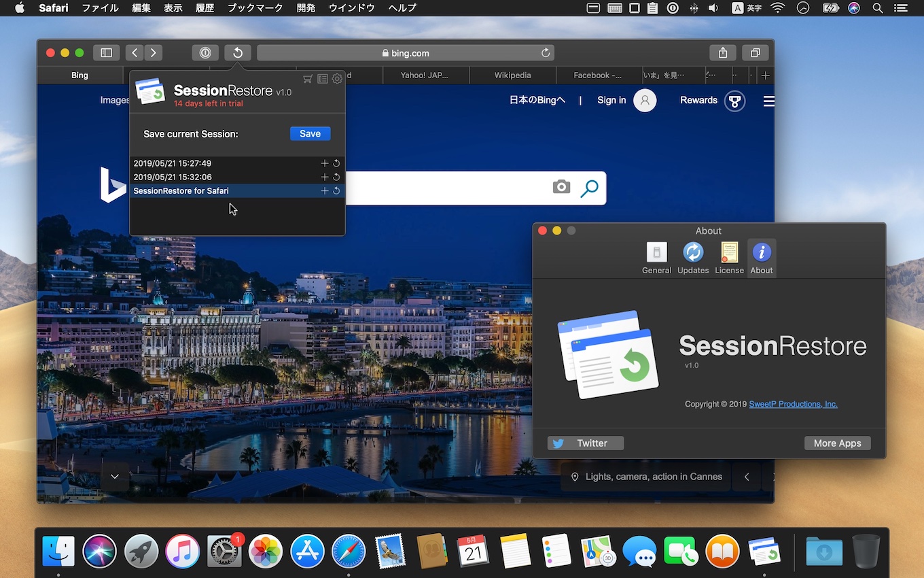Open Lights, camera, action in Cannes info
Image resolution: width=924 pixels, height=578 pixels.
[646, 477]
